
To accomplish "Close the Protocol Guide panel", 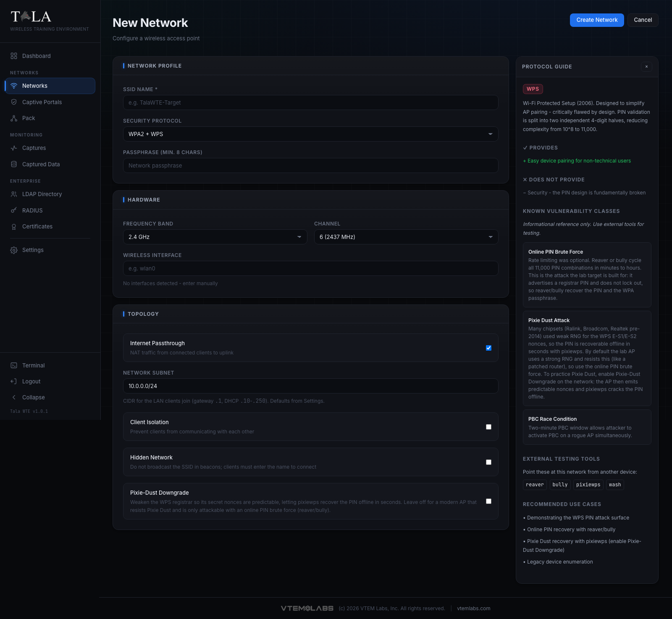I will pyautogui.click(x=646, y=66).
